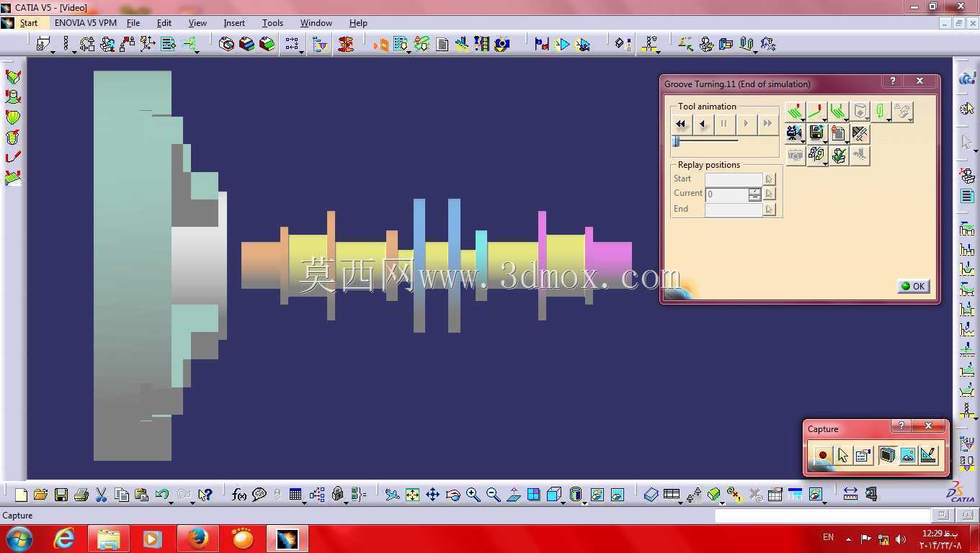
Task: Select the Rotate view icon
Action: point(453,495)
